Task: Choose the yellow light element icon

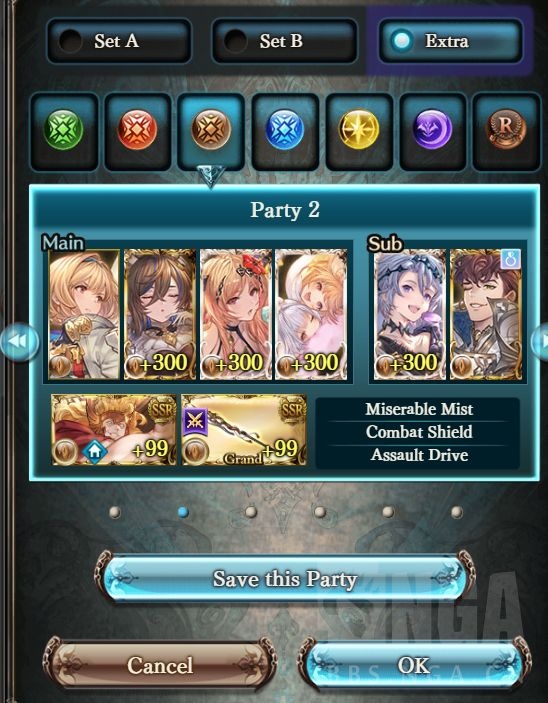Action: (x=358, y=130)
